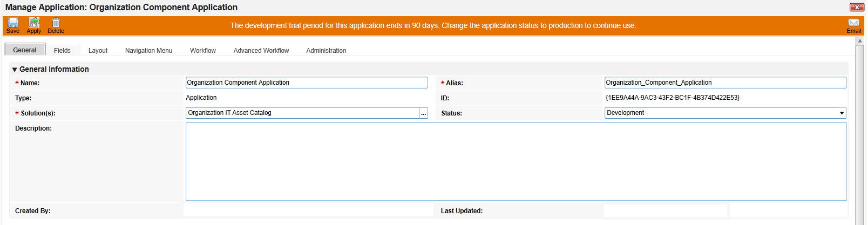Click the Save icon in toolbar
The image size is (868, 225).
click(13, 23)
